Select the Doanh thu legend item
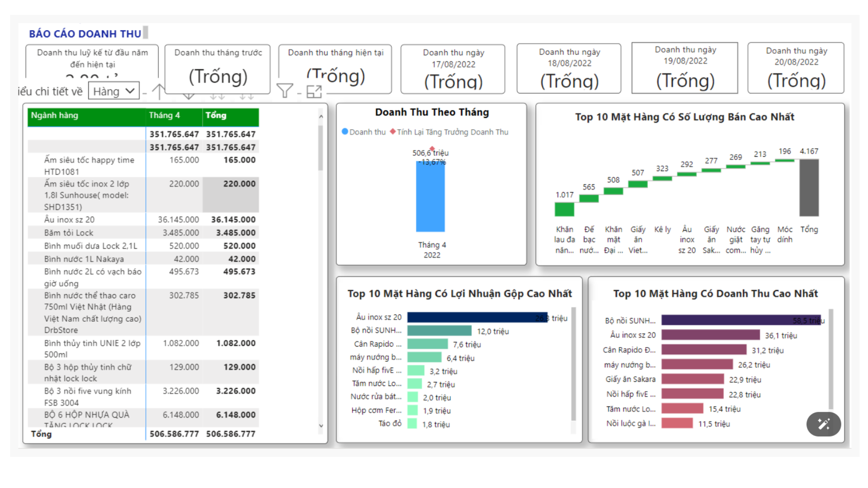 pos(364,132)
